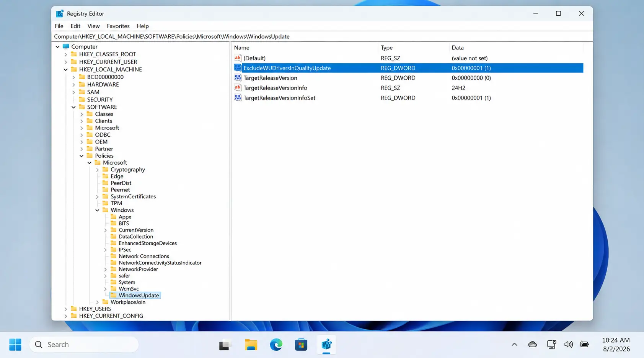This screenshot has height=358, width=644.
Task: Click the registry path address bar
Action: tap(322, 36)
